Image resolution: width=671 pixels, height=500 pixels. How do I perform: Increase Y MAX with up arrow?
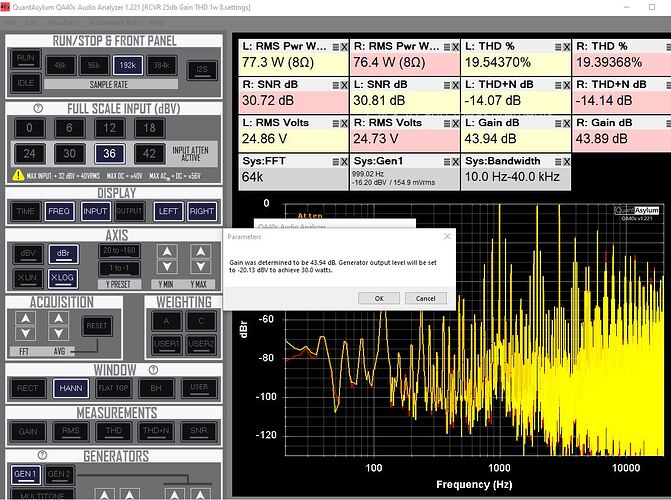click(201, 251)
